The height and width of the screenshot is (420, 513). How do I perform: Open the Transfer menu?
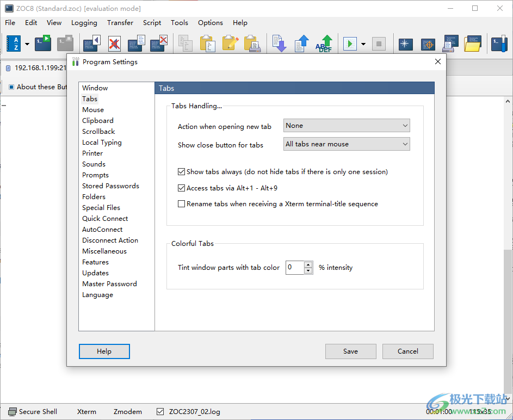[x=120, y=23]
